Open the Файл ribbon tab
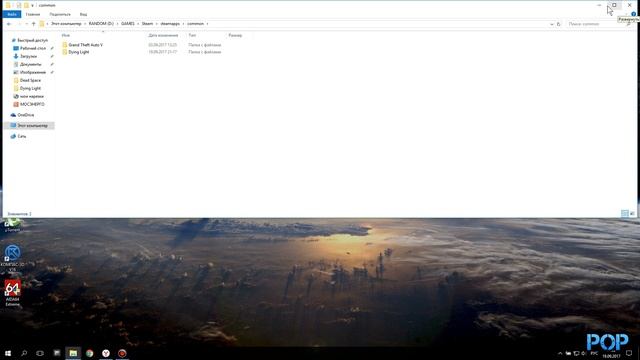640x360 pixels. click(x=11, y=14)
